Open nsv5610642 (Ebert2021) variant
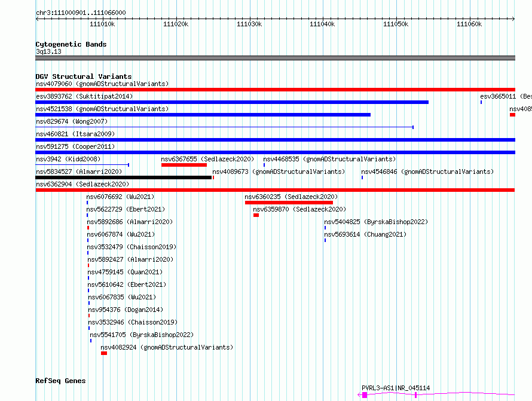The width and height of the screenshot is (532, 401). (x=127, y=284)
